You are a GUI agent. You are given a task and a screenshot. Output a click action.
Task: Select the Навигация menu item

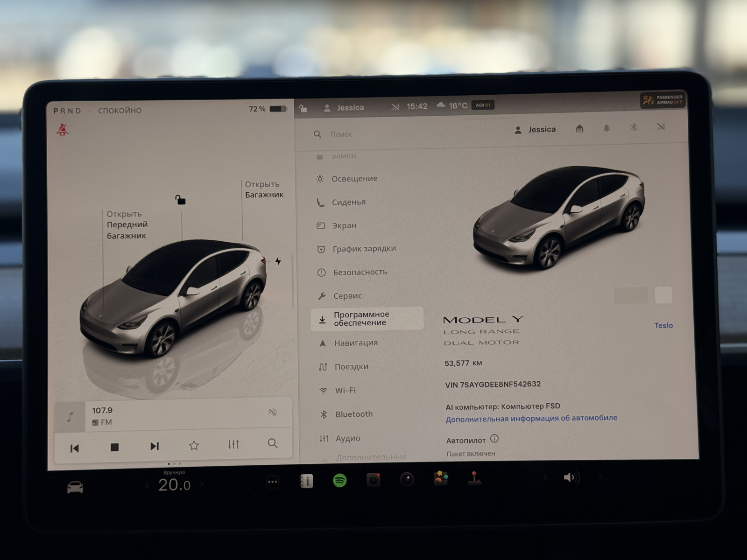coord(356,343)
